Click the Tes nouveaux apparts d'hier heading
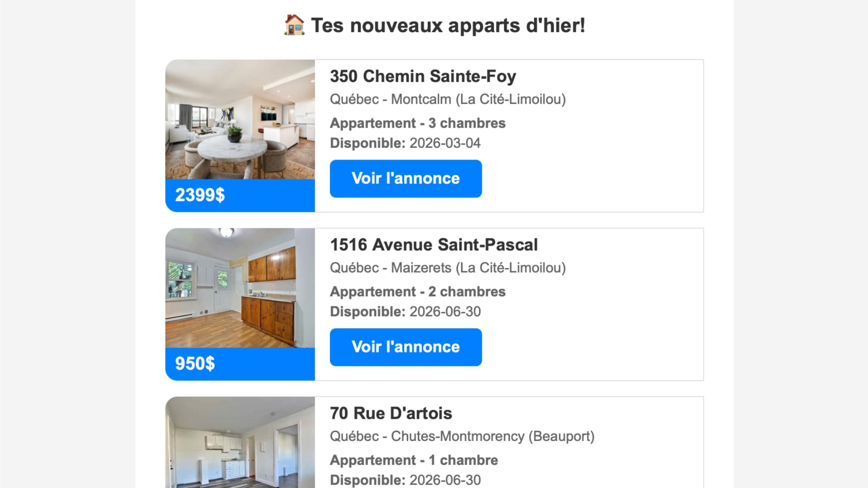 [x=448, y=25]
